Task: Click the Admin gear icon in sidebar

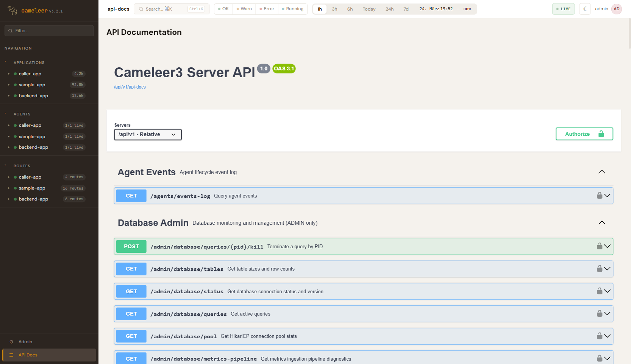Action: point(11,342)
